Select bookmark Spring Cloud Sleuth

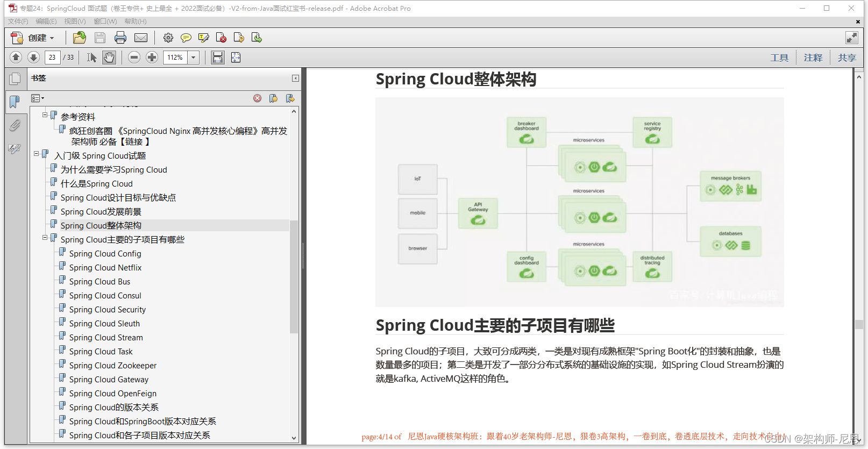click(x=104, y=324)
